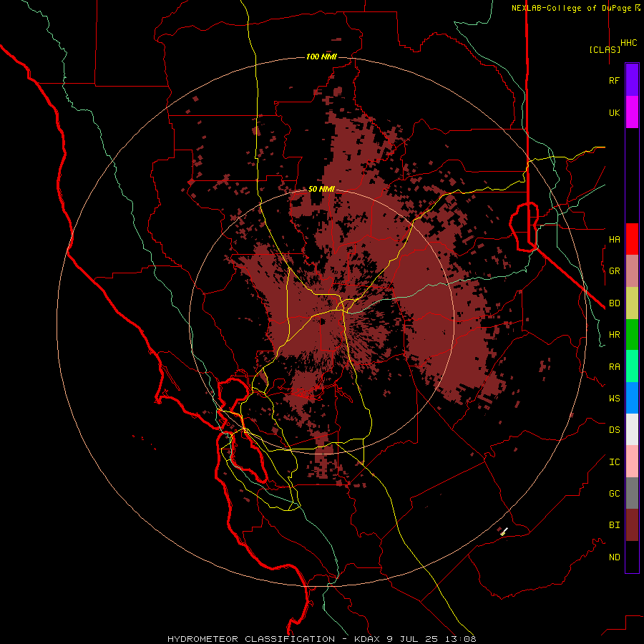Click the RA legend label
644x644 pixels.
614,367
